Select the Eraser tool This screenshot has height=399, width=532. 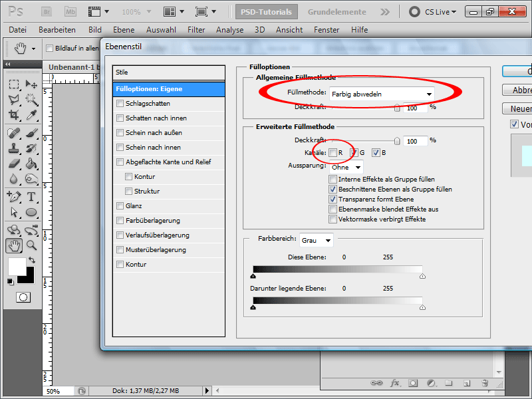pos(14,164)
